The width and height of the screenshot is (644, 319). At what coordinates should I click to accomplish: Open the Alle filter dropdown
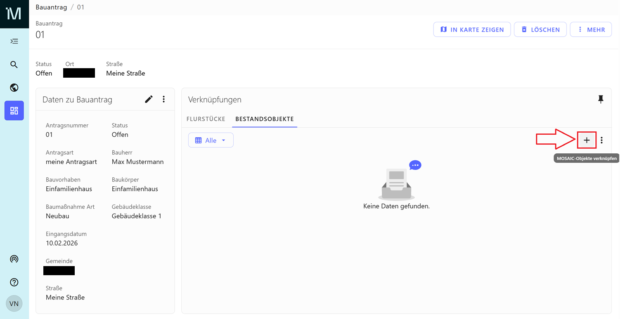point(211,140)
